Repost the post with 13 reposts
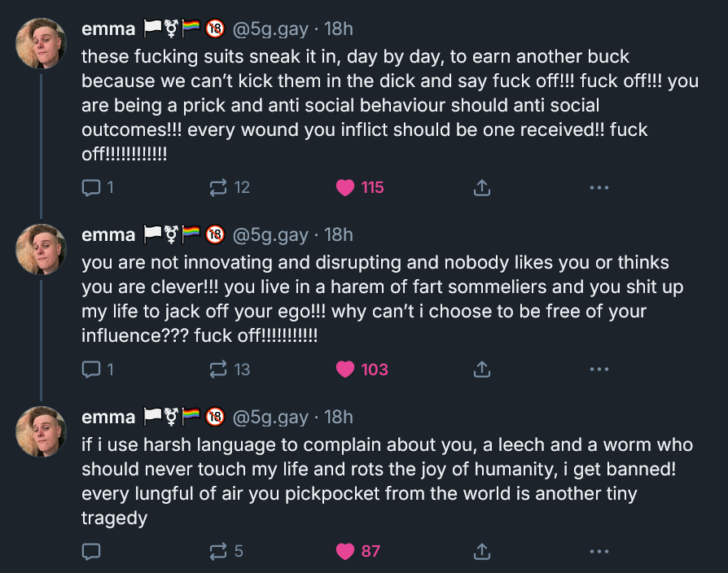The height and width of the screenshot is (573, 728). point(218,370)
